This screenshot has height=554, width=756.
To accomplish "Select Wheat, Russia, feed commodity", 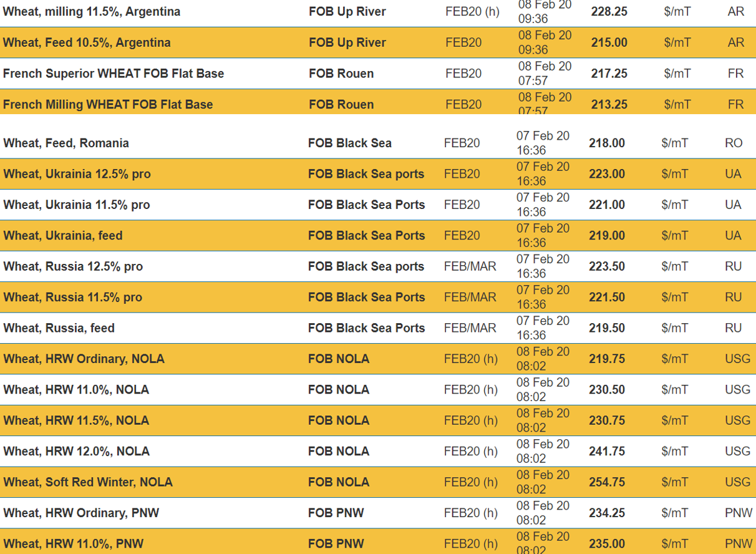I will pyautogui.click(x=59, y=328).
